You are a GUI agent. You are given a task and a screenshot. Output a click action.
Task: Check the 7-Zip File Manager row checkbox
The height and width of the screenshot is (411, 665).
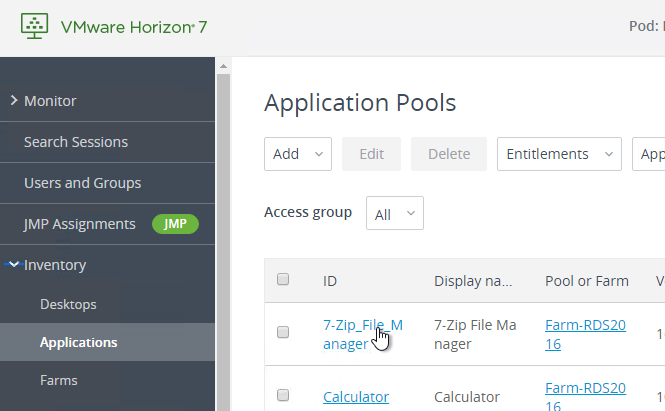coord(283,332)
